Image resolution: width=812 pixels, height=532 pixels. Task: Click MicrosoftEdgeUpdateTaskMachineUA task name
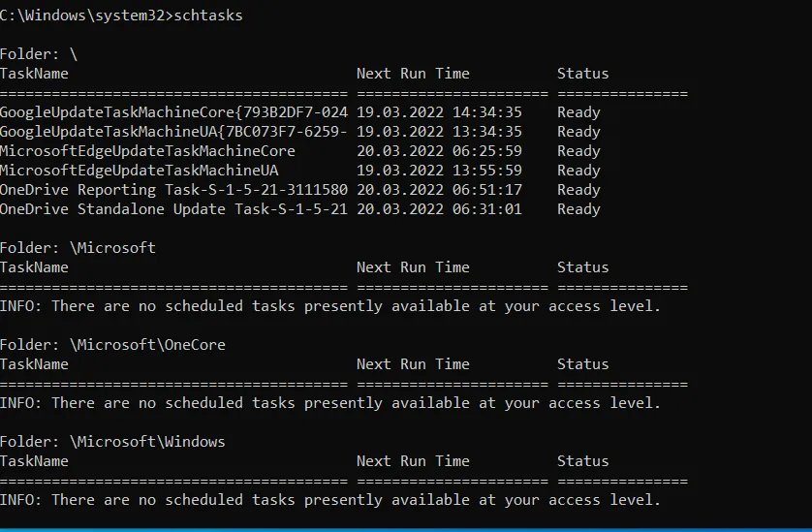(140, 171)
